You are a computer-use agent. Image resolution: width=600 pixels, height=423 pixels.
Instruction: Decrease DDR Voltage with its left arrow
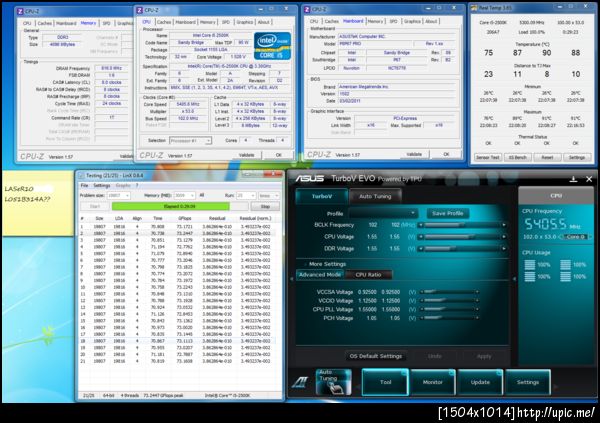tap(421, 249)
